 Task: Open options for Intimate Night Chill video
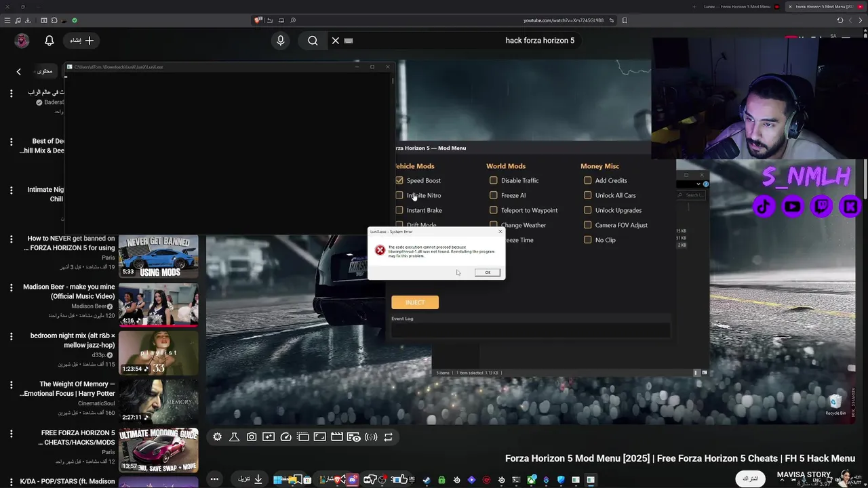11,190
